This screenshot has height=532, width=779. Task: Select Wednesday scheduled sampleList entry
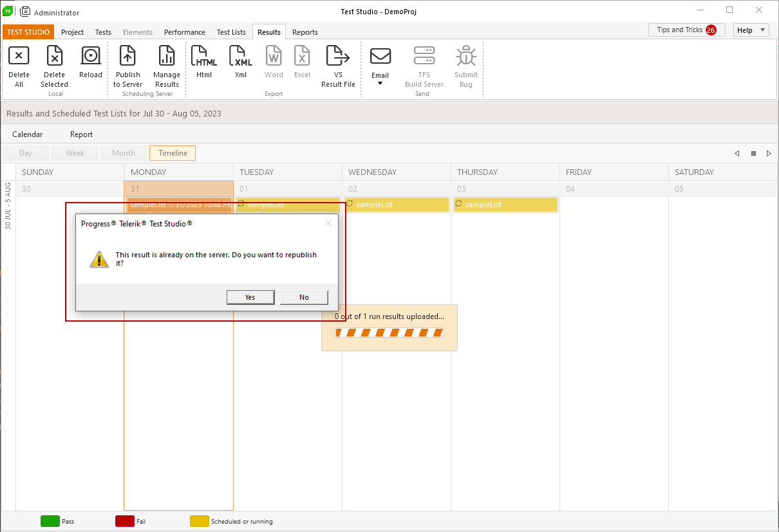pyautogui.click(x=397, y=205)
